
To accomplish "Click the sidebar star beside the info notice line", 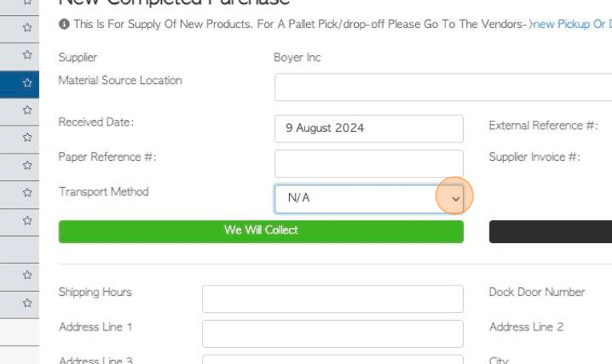I will (27, 27).
